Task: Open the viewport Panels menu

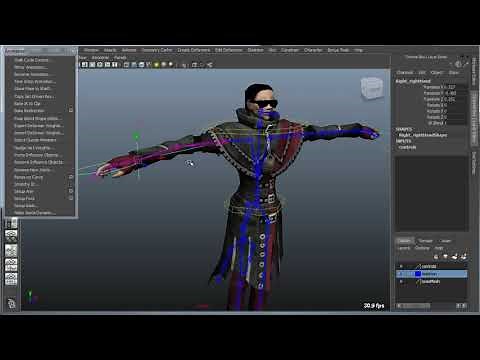Action: [120, 58]
